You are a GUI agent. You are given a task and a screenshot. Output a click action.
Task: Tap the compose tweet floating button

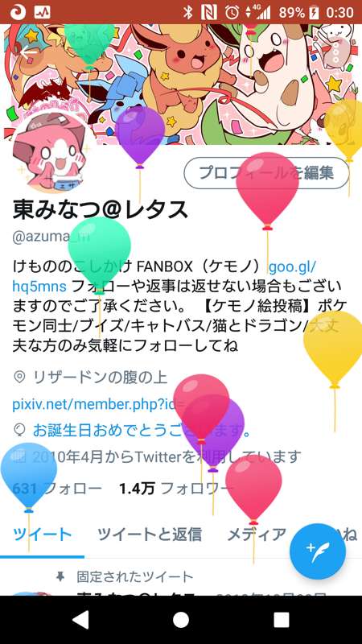(x=317, y=551)
